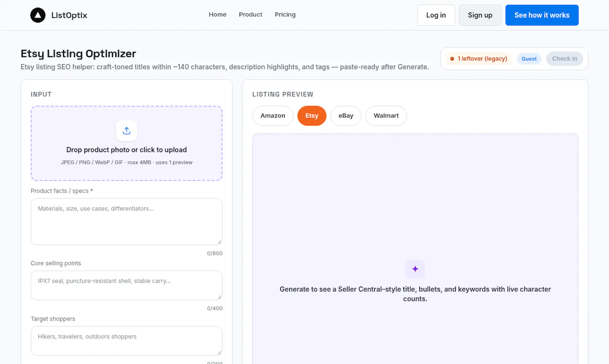Click the upload arrow icon

point(127,130)
